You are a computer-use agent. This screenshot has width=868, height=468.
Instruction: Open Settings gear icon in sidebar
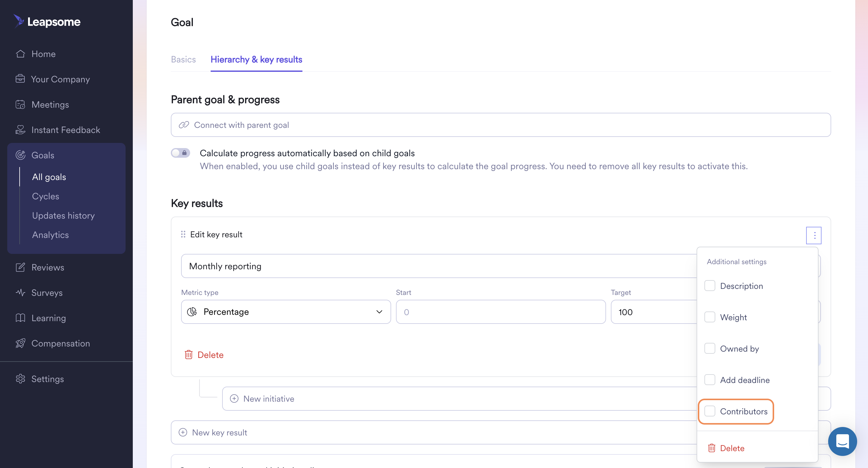click(x=20, y=379)
